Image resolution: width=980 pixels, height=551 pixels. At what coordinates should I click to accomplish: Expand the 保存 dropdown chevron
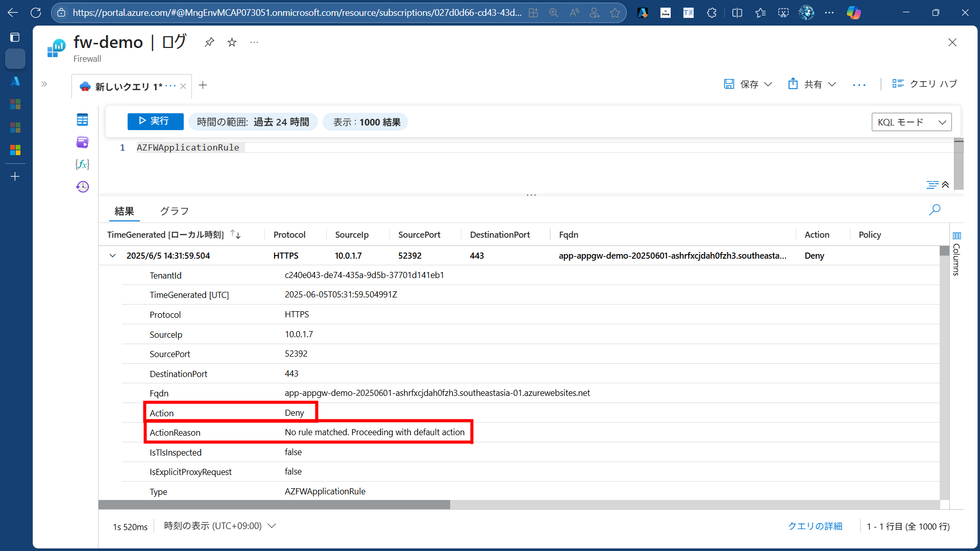pos(768,84)
